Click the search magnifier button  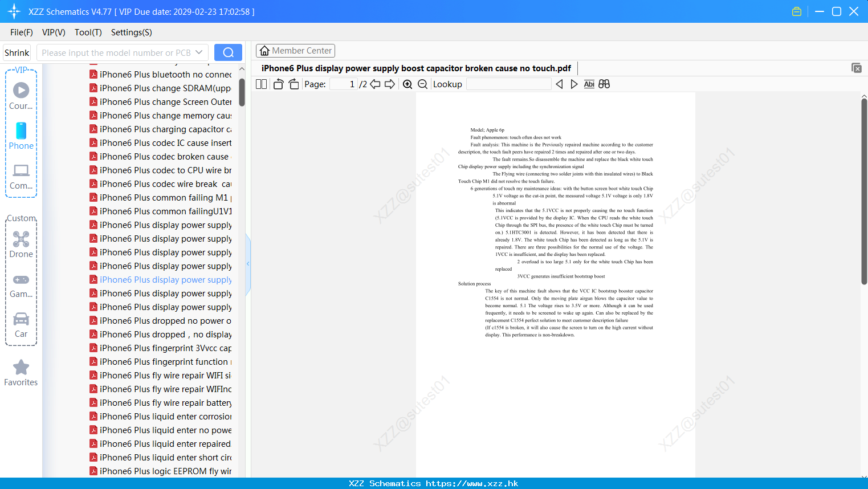click(228, 52)
